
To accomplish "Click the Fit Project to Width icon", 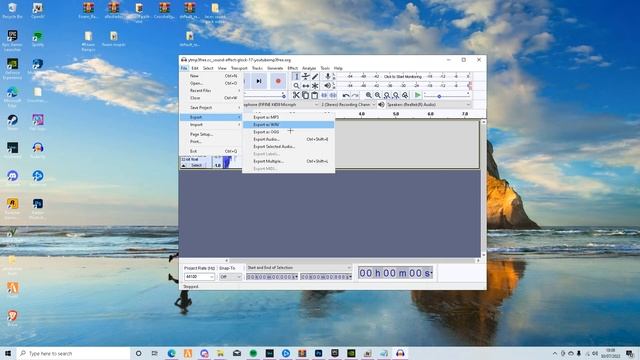I will tap(396, 95).
